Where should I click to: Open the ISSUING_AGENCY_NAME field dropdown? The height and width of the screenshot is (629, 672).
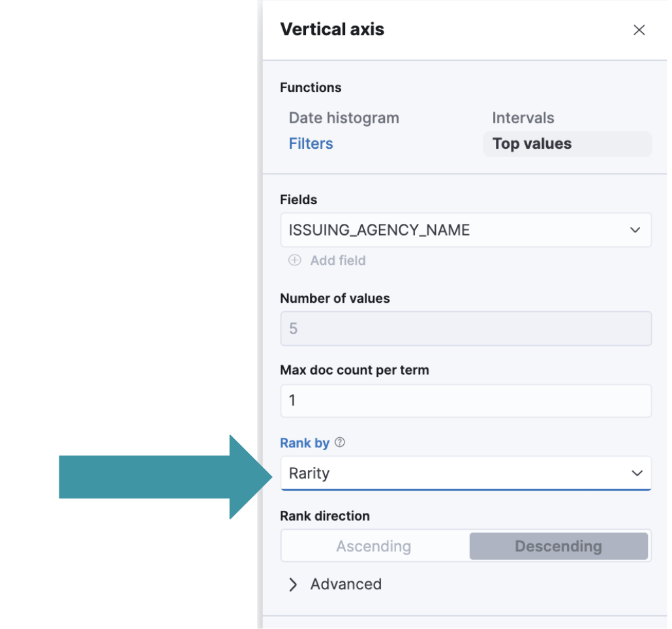pyautogui.click(x=457, y=230)
